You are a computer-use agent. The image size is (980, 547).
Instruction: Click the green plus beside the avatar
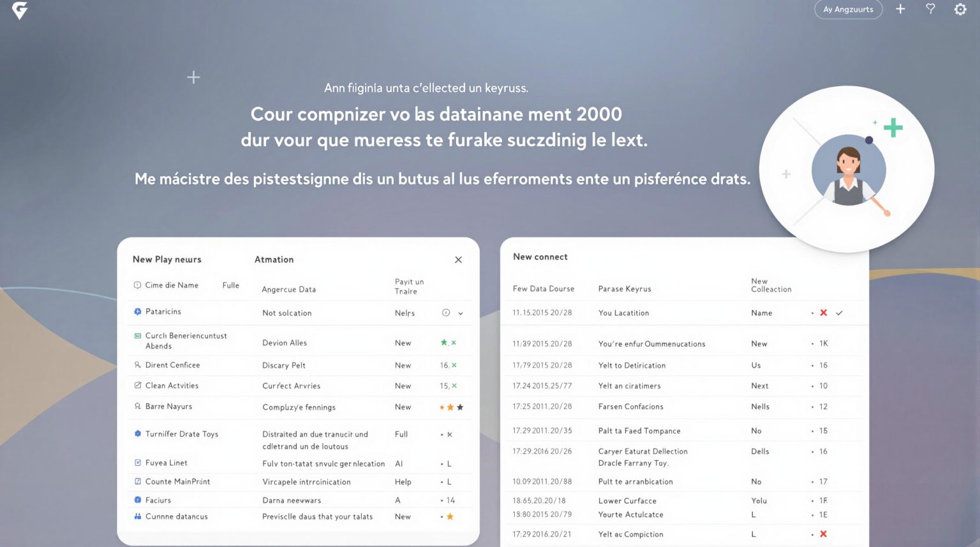[893, 128]
